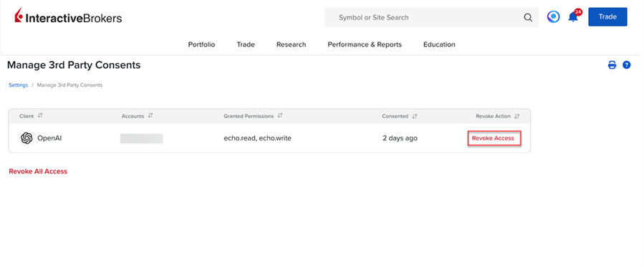Screen dimensions: 644x268
Task: Click the Client column header label
Action: (x=27, y=116)
